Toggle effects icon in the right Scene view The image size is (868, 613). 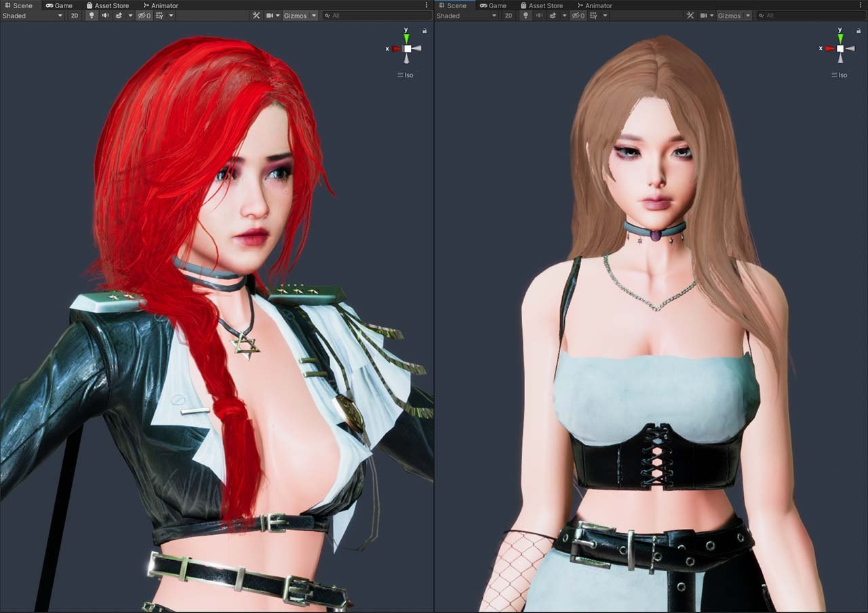553,16
